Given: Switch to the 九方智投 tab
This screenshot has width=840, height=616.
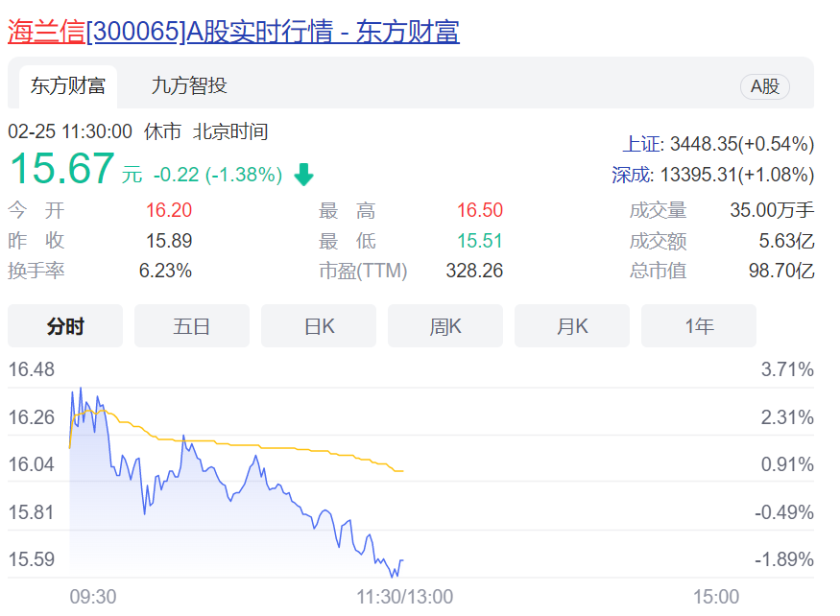Looking at the screenshot, I should click(189, 85).
